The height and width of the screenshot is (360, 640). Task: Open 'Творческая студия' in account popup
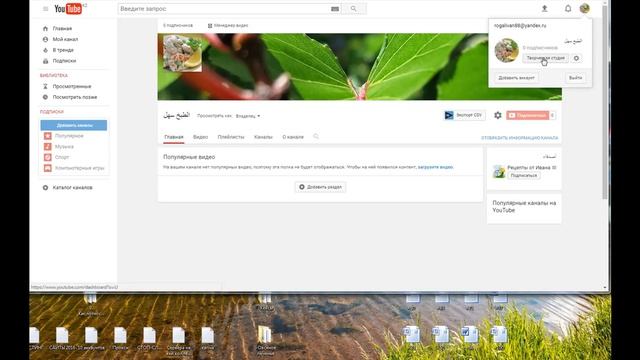click(x=545, y=58)
